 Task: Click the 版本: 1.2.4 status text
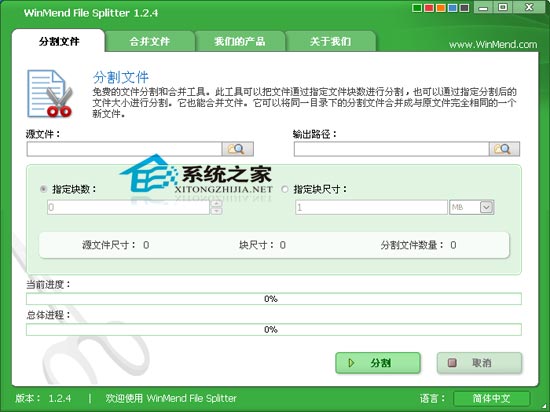43,398
